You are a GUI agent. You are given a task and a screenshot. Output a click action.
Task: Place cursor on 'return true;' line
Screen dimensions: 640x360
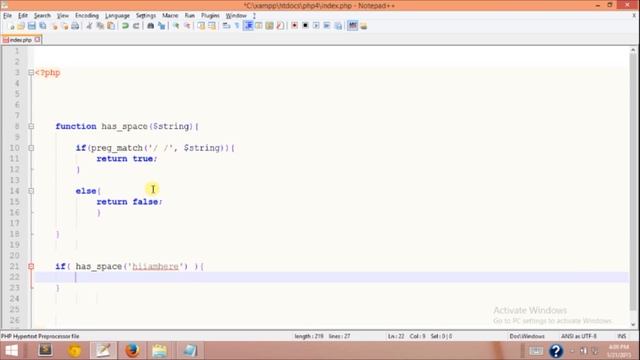(x=127, y=159)
